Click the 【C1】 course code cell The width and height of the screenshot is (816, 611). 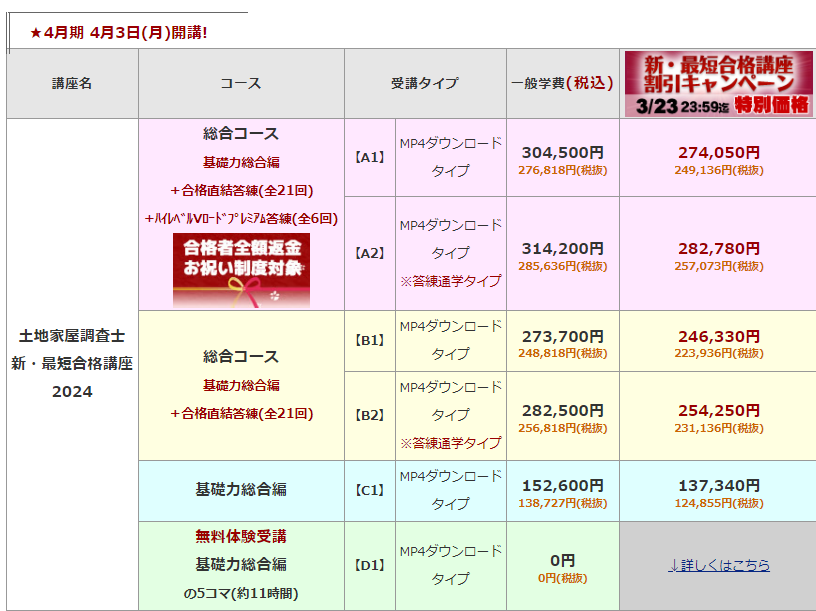(x=369, y=490)
